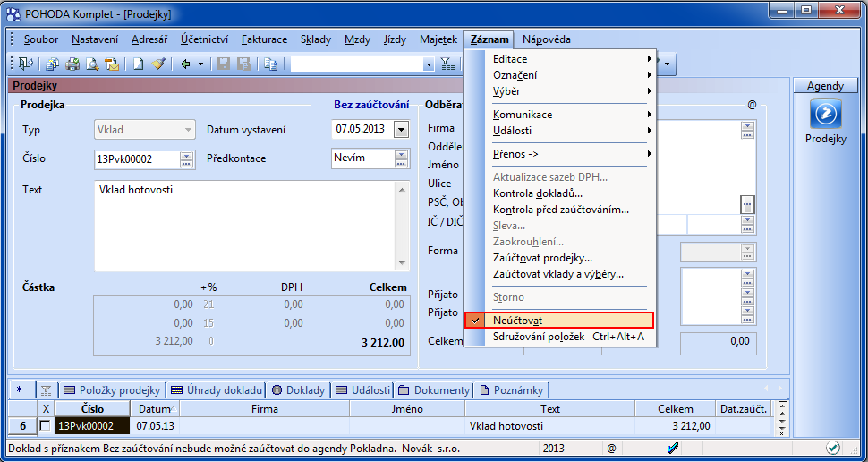The image size is (868, 462).
Task: Click the Celkem column header in table
Action: (x=675, y=409)
